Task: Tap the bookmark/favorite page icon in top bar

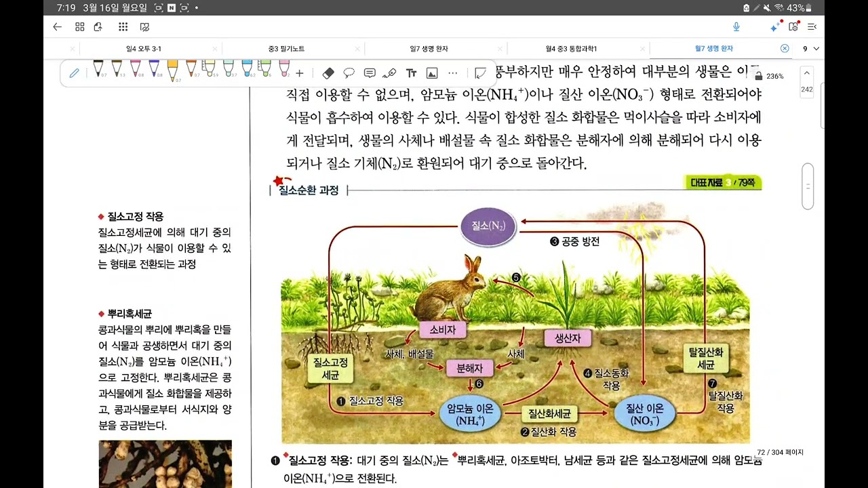Action: coord(144,27)
